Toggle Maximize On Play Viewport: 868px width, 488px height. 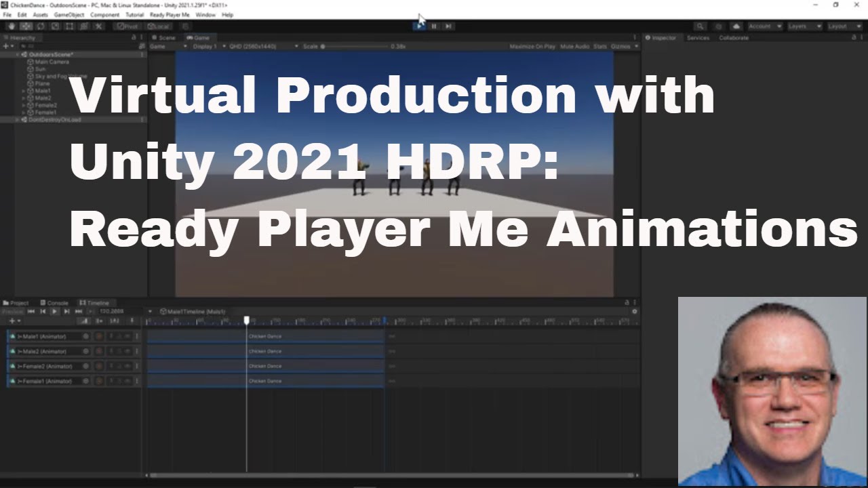coord(532,46)
